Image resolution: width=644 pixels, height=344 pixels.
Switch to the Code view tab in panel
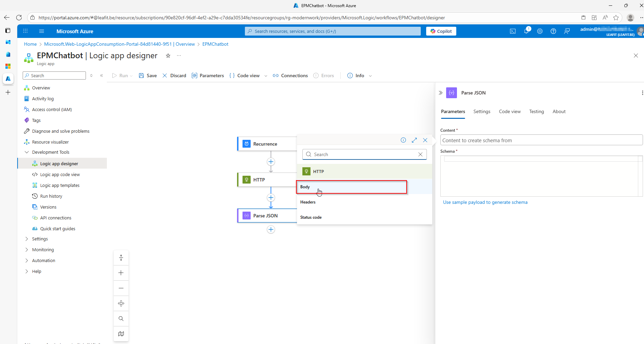click(510, 111)
